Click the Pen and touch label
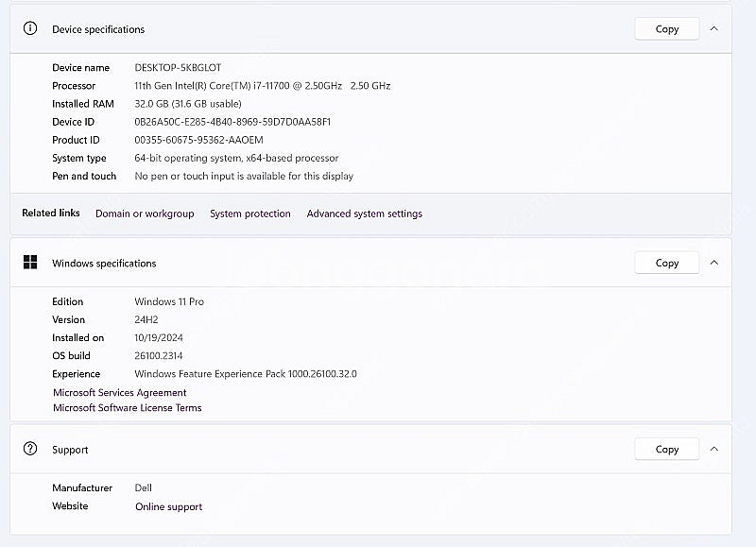The width and height of the screenshot is (756, 547). coord(84,176)
